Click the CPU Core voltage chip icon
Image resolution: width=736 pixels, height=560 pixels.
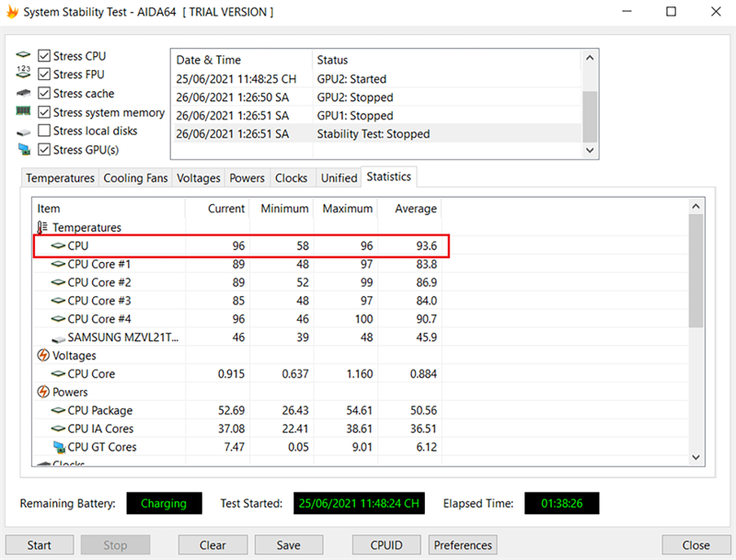(x=58, y=374)
